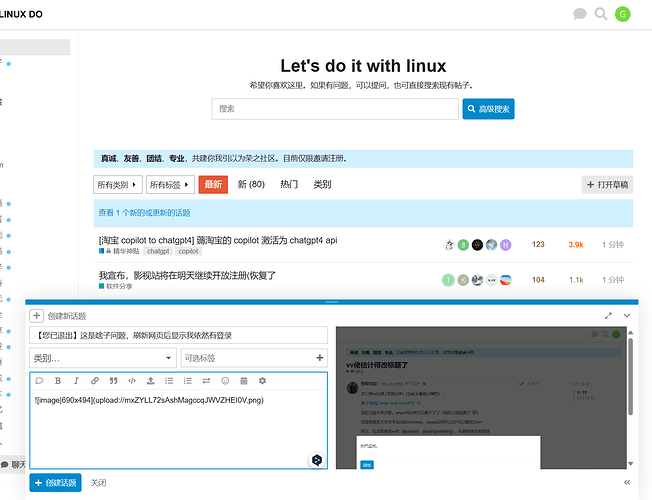This screenshot has width=652, height=500.
Task: Click the purple H avatar on the first topic
Action: tap(505, 245)
